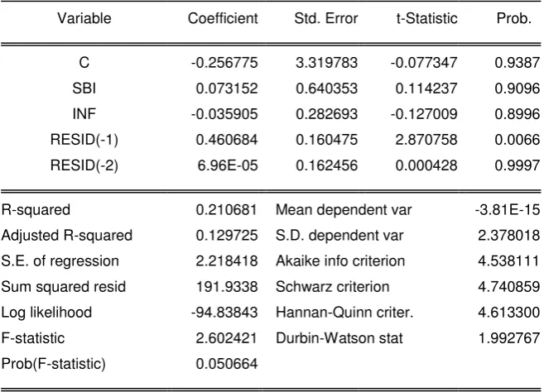544x392 pixels.
Task: Select the Prob. column header
Action: pyautogui.click(x=514, y=18)
